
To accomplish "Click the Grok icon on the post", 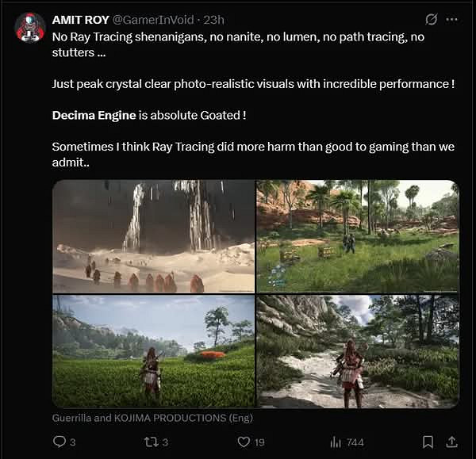I will (432, 19).
